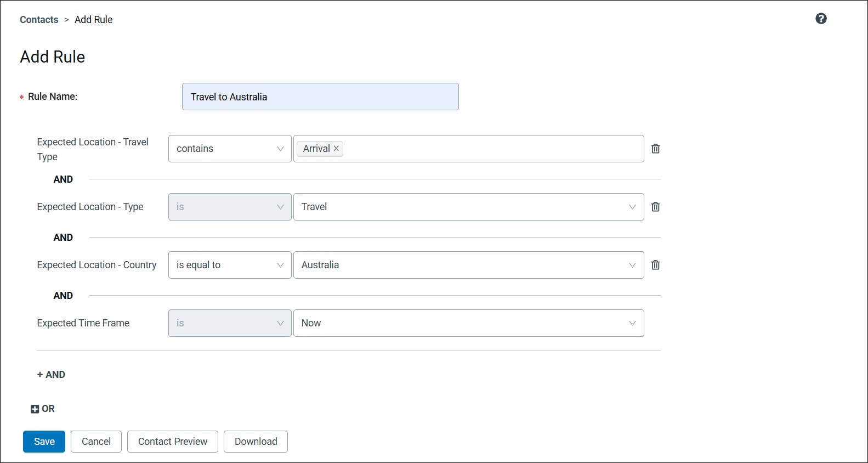Open the disabled 'is' operator for Time Frame
Screen dimensions: 868x463
click(x=230, y=323)
